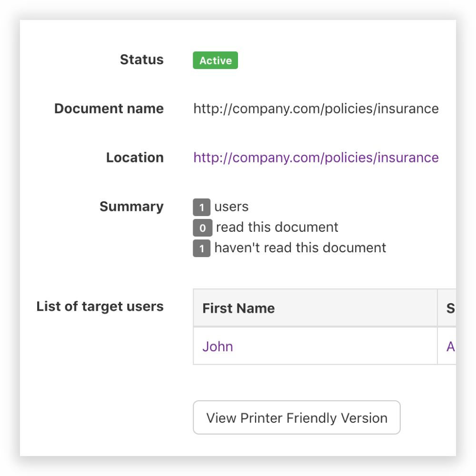Viewport: 476px width, 476px height.
Task: Click John's row in the target users table
Action: [314, 347]
